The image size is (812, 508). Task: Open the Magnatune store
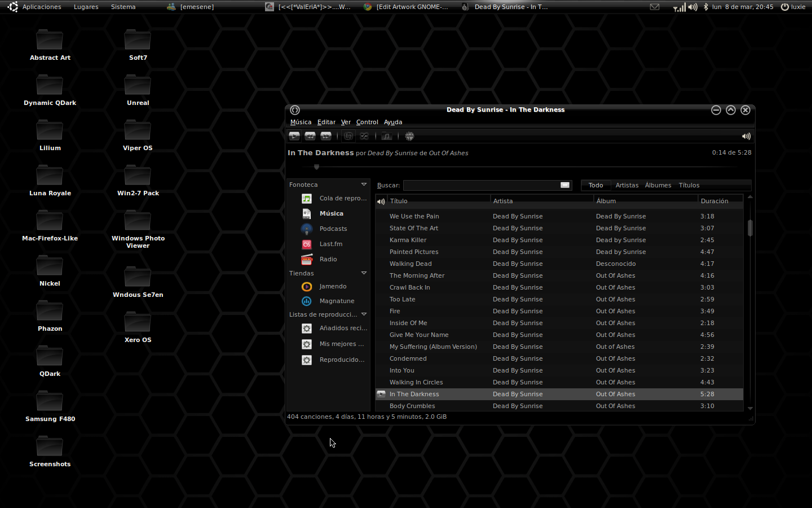[337, 301]
